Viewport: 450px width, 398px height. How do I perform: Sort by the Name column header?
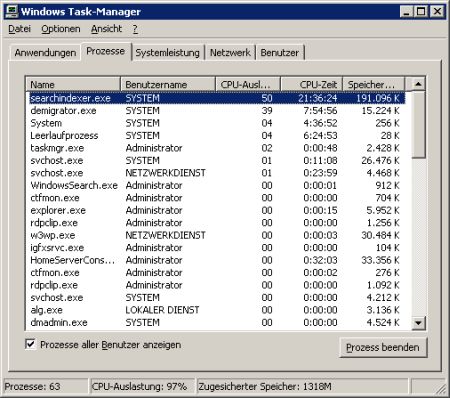tap(73, 85)
